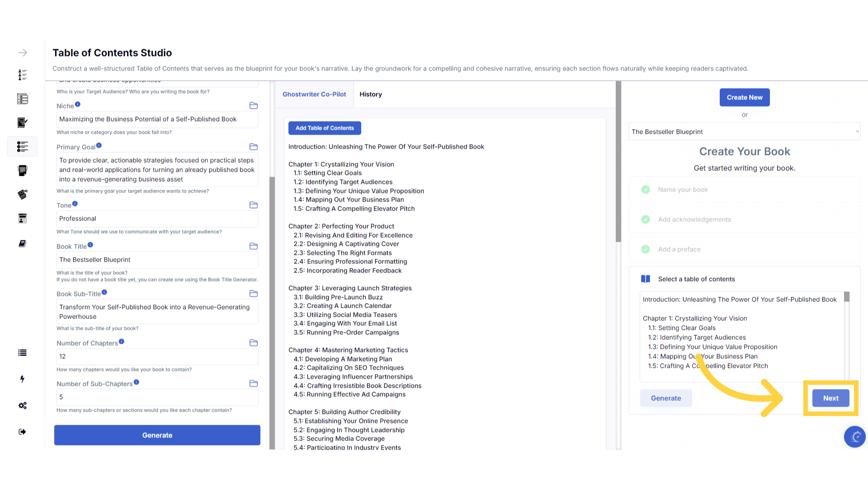Click the Add a preface checkmark
Viewport: 868px width, 488px height.
(x=646, y=249)
